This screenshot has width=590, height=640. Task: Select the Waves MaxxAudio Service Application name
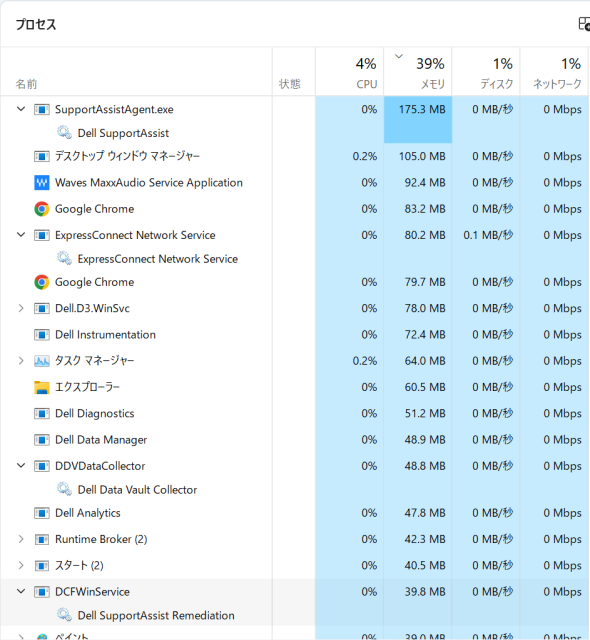click(x=149, y=182)
